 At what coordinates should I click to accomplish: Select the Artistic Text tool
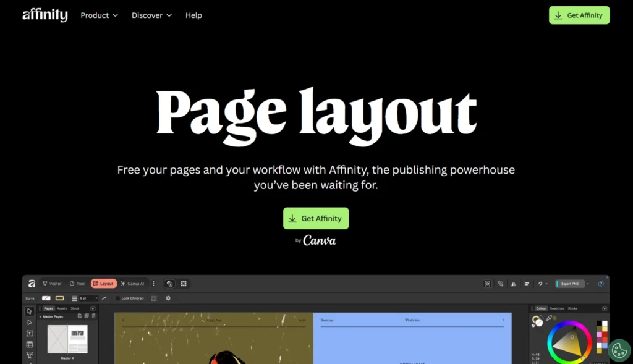29,355
